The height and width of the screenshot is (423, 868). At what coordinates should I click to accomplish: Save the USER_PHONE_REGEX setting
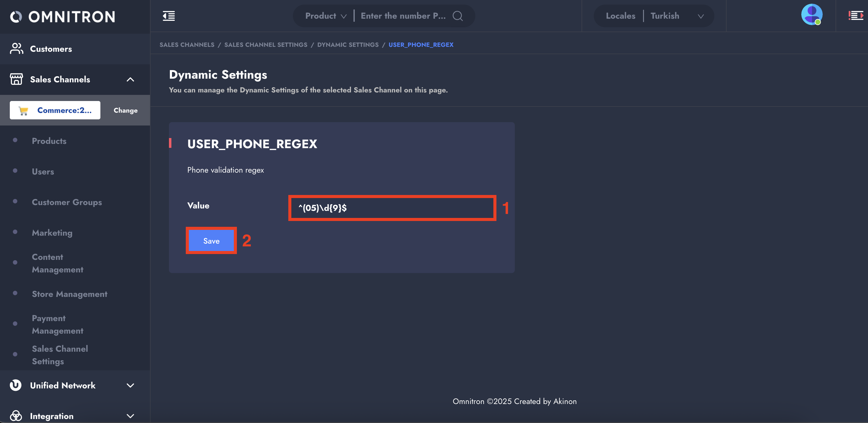pos(211,241)
